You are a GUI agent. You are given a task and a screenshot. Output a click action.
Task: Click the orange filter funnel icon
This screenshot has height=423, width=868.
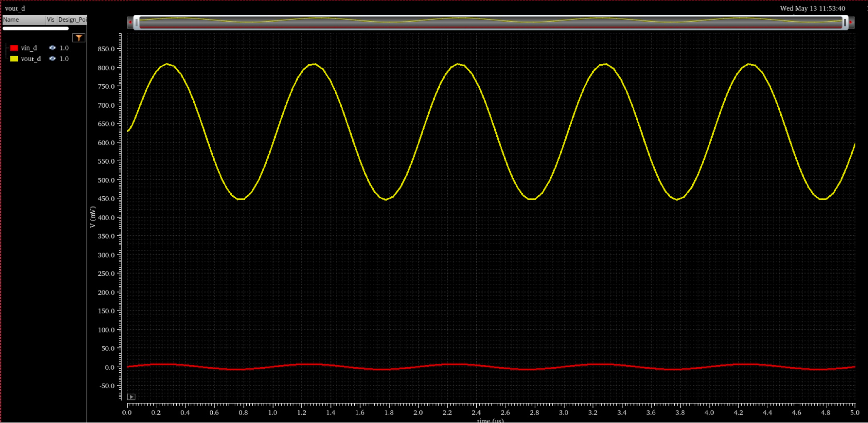(x=79, y=38)
